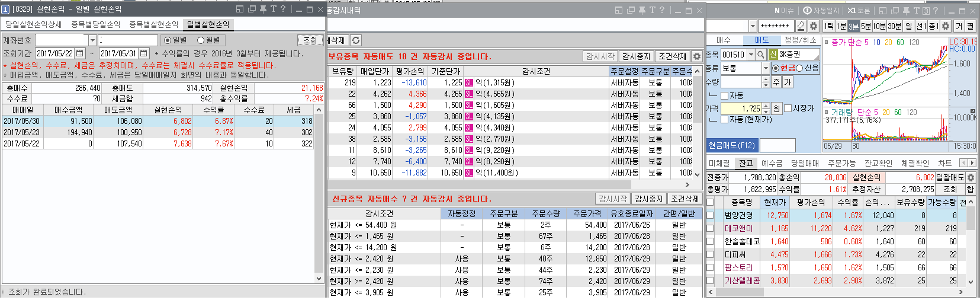Open start date calendar picker for 2017/05/22

(x=80, y=53)
